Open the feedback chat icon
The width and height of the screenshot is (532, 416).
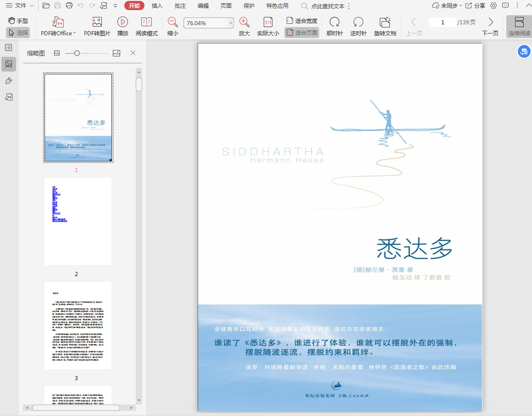click(505, 6)
